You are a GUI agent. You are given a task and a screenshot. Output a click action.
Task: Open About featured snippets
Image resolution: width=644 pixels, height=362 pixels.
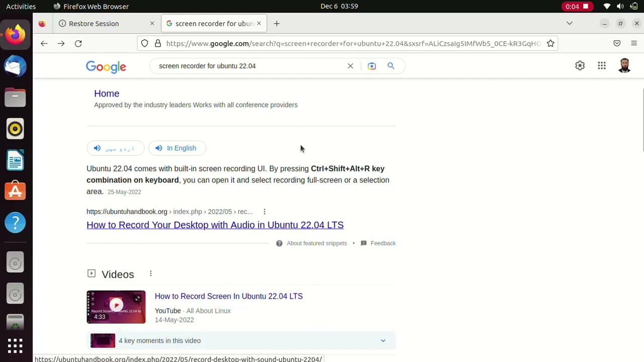317,243
